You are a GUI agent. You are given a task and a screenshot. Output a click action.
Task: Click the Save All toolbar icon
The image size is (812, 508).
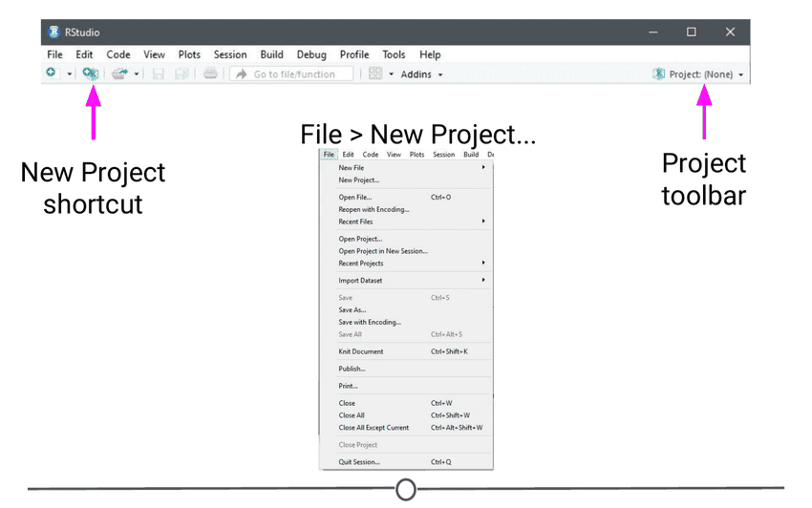pos(182,74)
